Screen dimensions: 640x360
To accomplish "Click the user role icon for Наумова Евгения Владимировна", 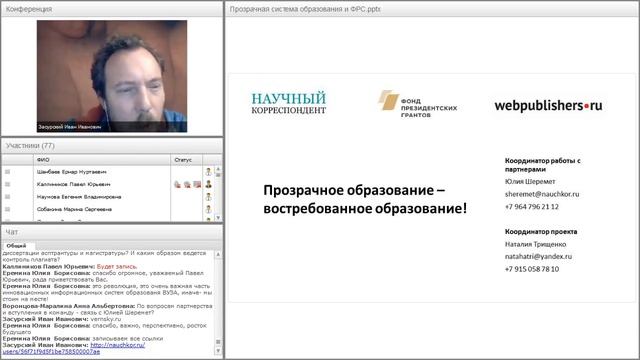I will [209, 197].
